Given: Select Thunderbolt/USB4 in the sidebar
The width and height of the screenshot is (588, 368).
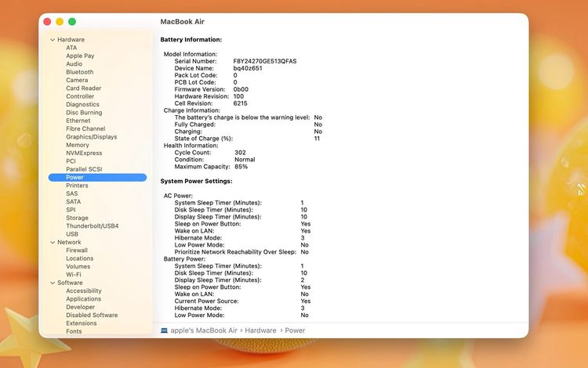Looking at the screenshot, I should click(x=93, y=226).
